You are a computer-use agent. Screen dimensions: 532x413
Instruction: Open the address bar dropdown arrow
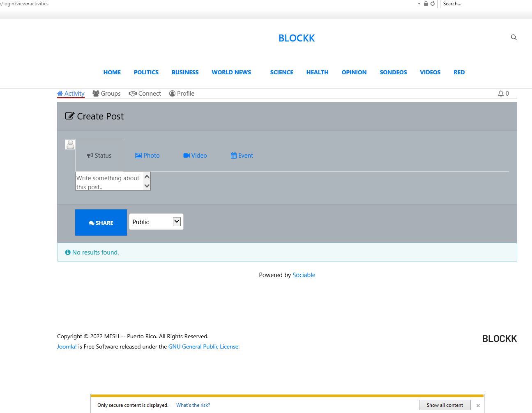click(x=419, y=4)
